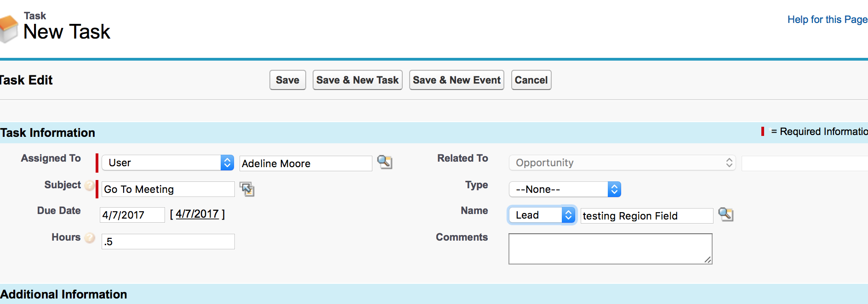
Task: Open the Help for this Page link
Action: [827, 19]
